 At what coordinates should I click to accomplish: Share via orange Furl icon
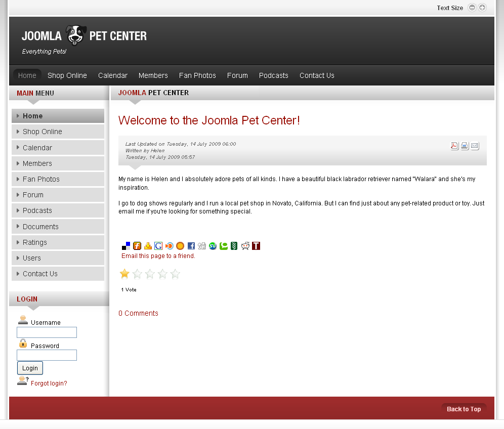tap(137, 246)
